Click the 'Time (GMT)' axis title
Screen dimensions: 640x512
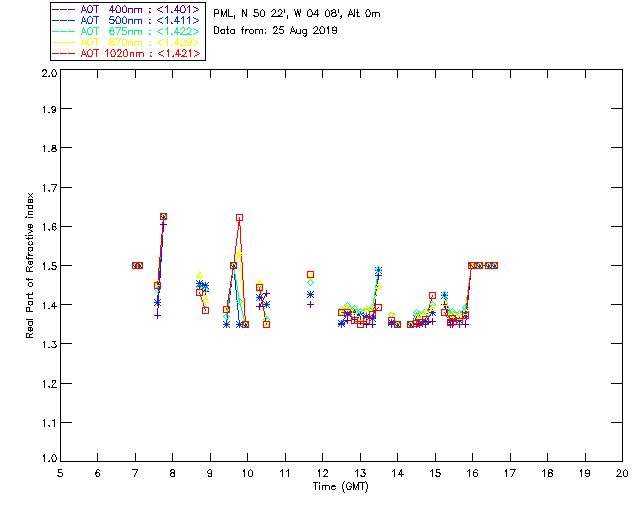(340, 486)
